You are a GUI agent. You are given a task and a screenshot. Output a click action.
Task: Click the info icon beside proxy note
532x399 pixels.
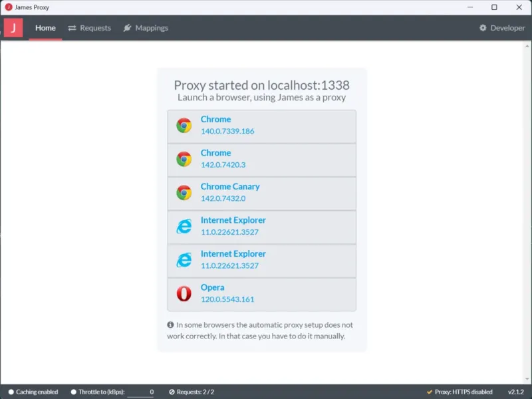click(x=170, y=325)
